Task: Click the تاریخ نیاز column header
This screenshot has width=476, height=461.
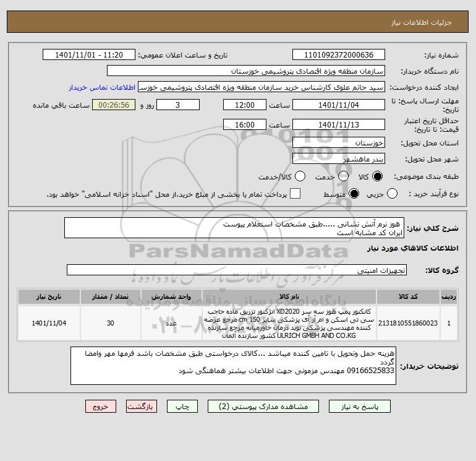Action: point(49,296)
